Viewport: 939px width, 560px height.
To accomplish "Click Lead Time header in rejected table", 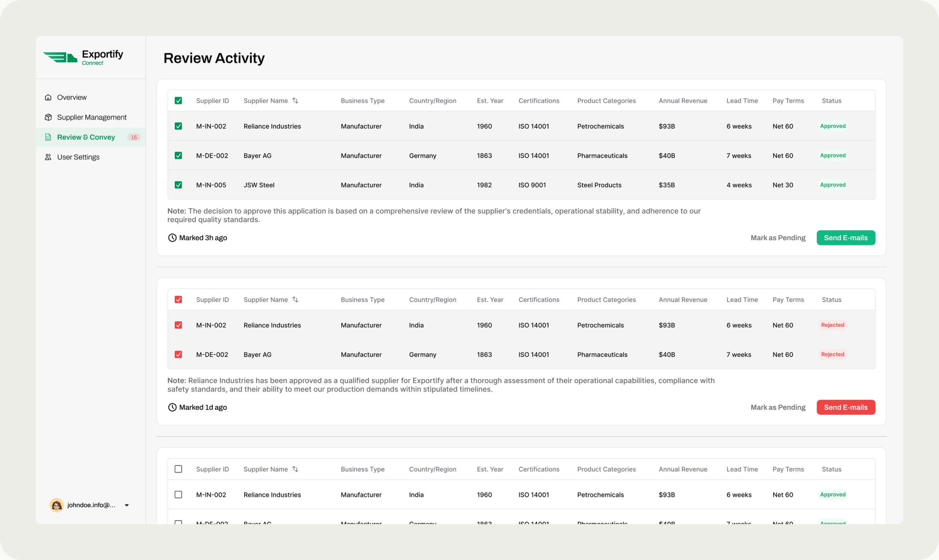I will pos(742,300).
